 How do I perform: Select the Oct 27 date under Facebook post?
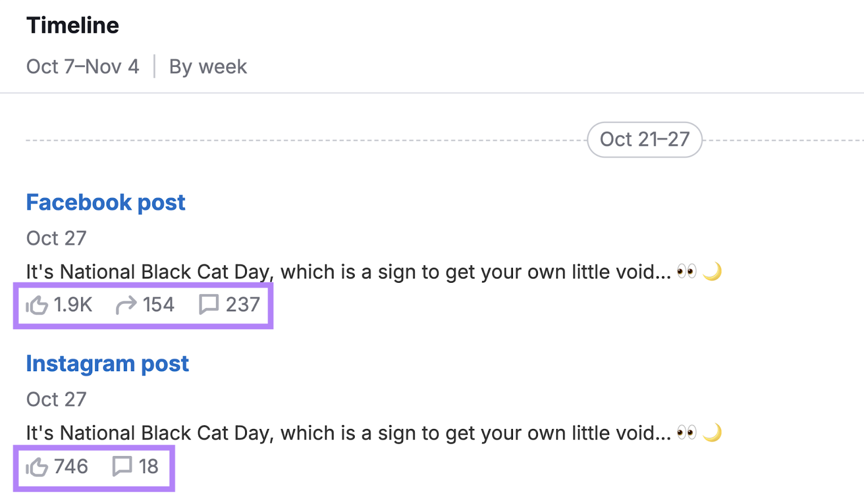click(x=56, y=238)
